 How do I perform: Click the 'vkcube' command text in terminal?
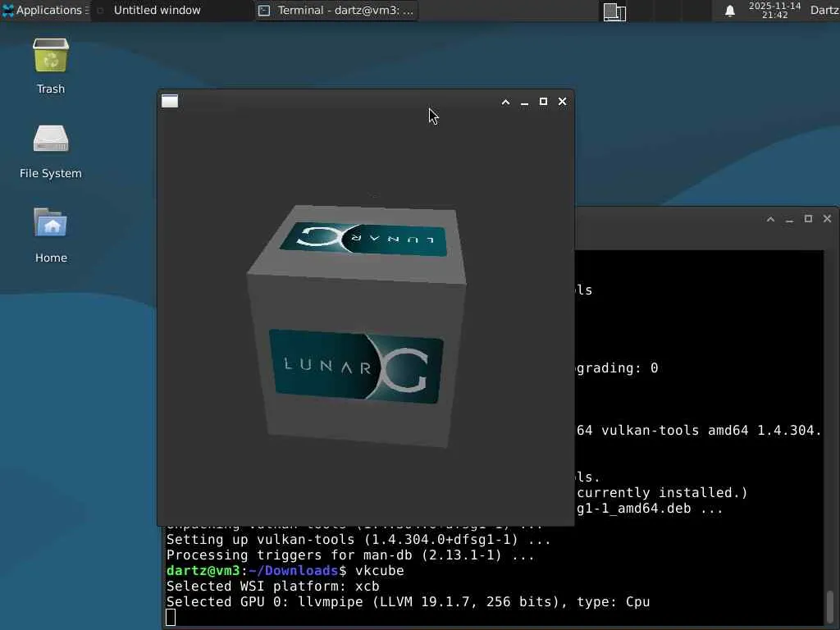tap(380, 571)
